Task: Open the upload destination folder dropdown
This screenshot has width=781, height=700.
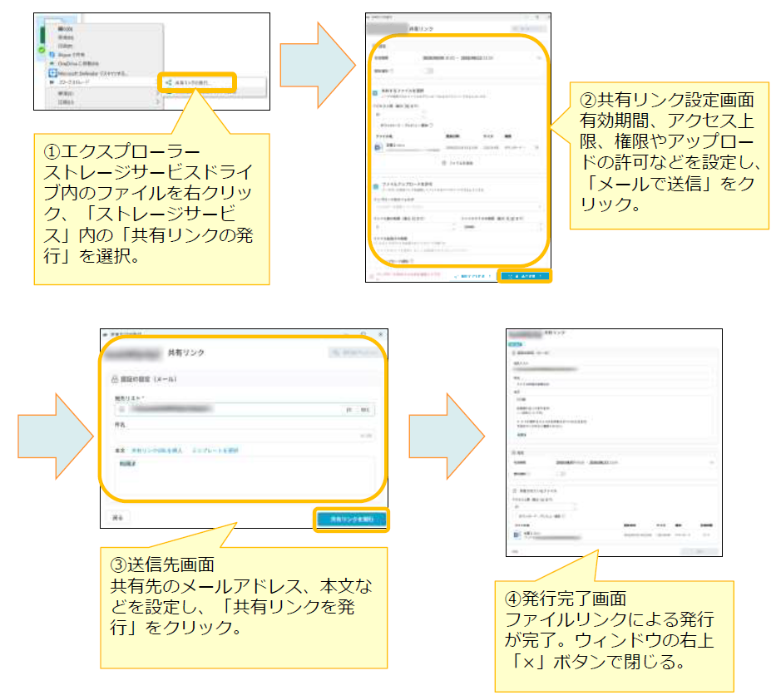Action: pyautogui.click(x=458, y=206)
